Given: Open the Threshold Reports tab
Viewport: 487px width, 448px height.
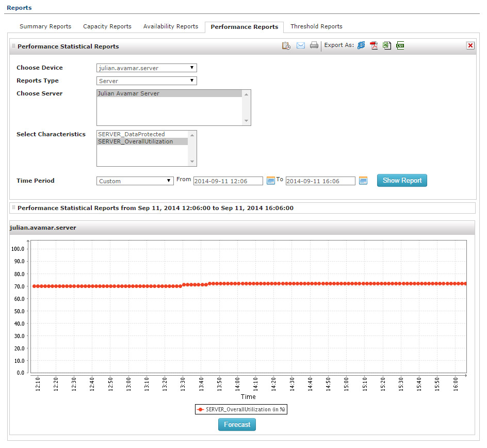Looking at the screenshot, I should click(x=316, y=26).
